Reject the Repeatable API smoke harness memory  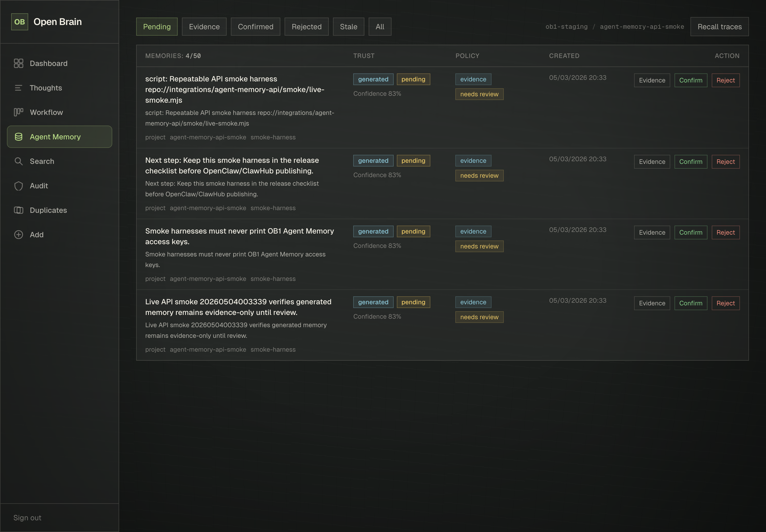coord(725,80)
